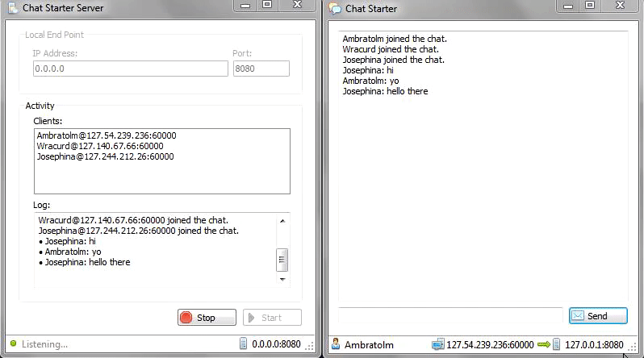This screenshot has width=644, height=358.
Task: Click the red Stop icon
Action: (x=186, y=318)
